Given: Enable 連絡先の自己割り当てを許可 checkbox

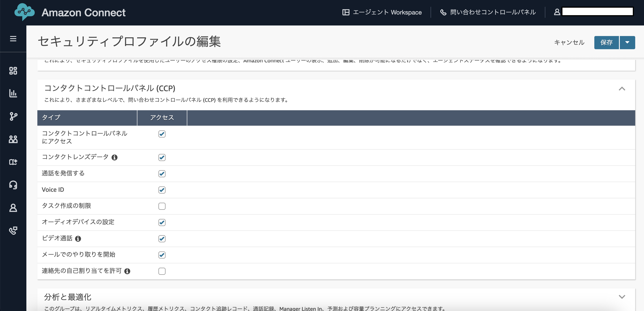Looking at the screenshot, I should [162, 271].
